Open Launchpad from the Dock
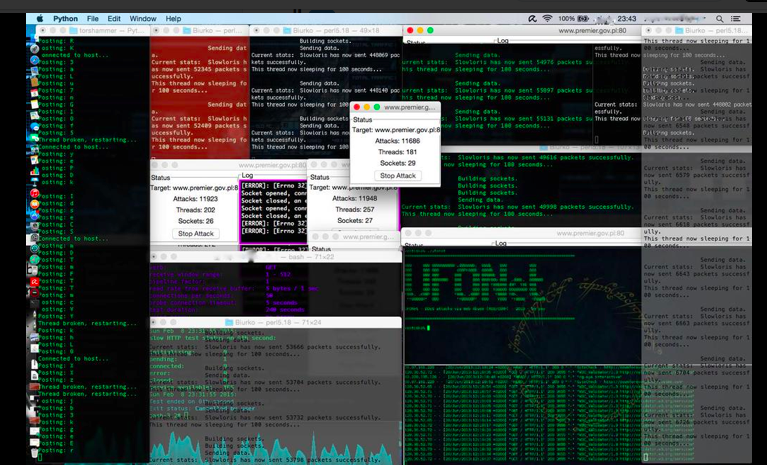Image resolution: width=767 pixels, height=465 pixels. (x=34, y=48)
